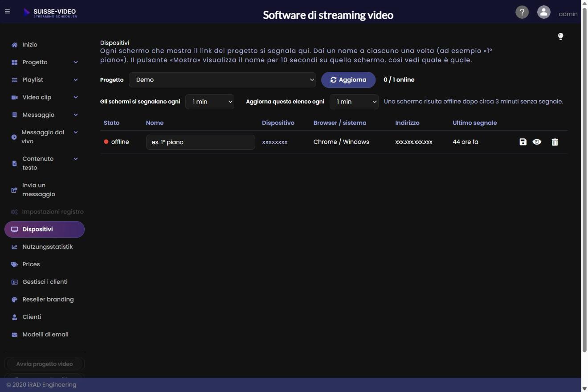The image size is (588, 392).
Task: Click the Nome column header
Action: coord(155,123)
